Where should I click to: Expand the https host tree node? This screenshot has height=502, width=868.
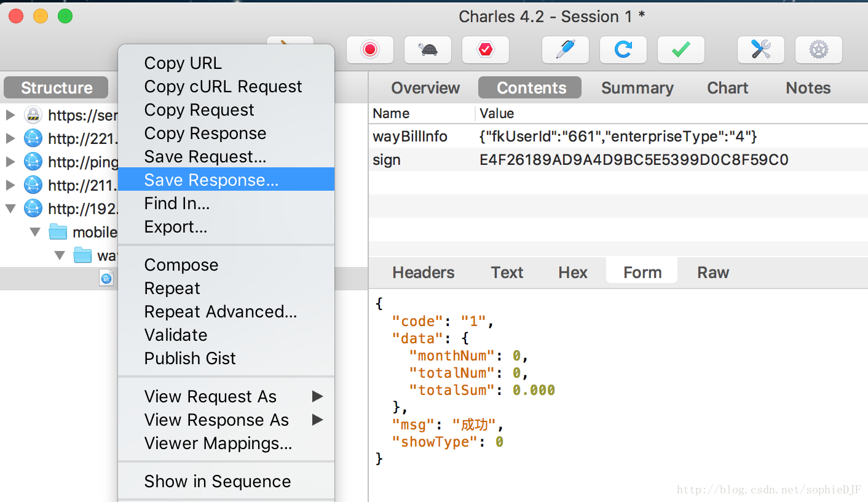pos(10,115)
